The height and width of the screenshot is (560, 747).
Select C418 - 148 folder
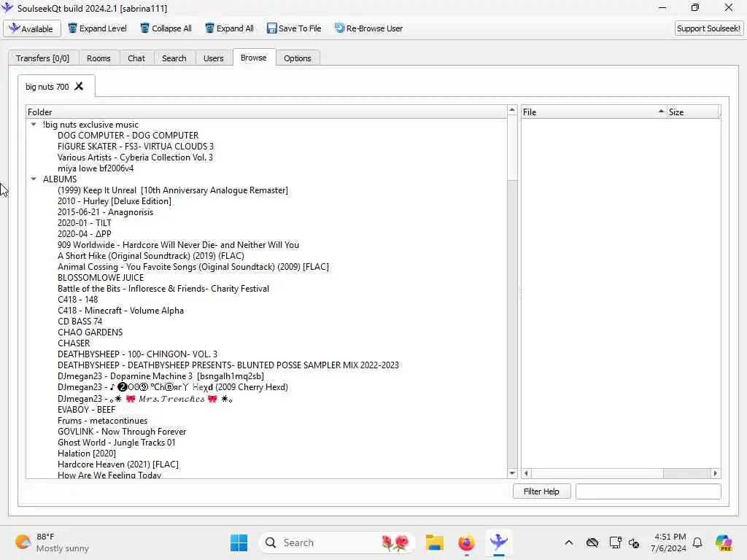[x=77, y=300]
